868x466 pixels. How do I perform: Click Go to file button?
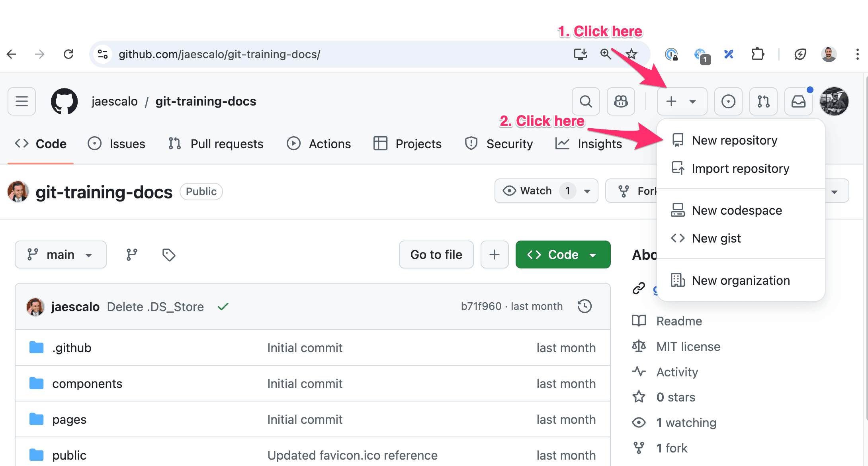click(x=437, y=255)
